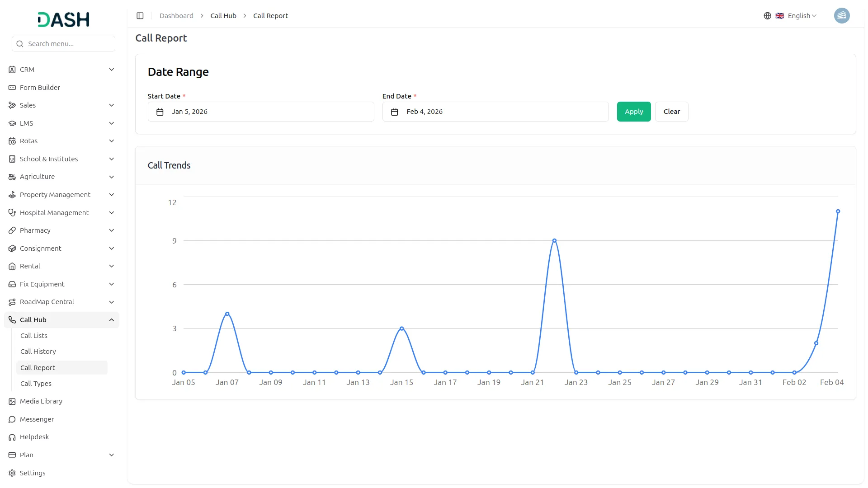Click the Settings gear icon

[12, 473]
